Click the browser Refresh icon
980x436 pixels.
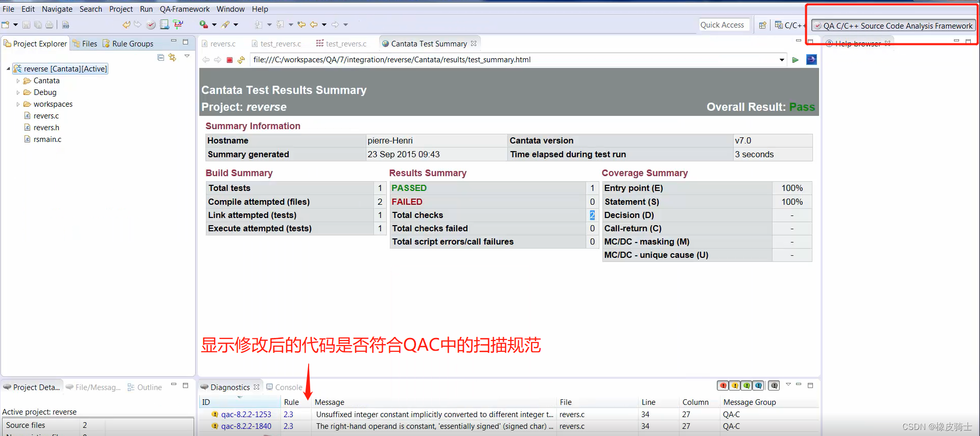(x=241, y=60)
